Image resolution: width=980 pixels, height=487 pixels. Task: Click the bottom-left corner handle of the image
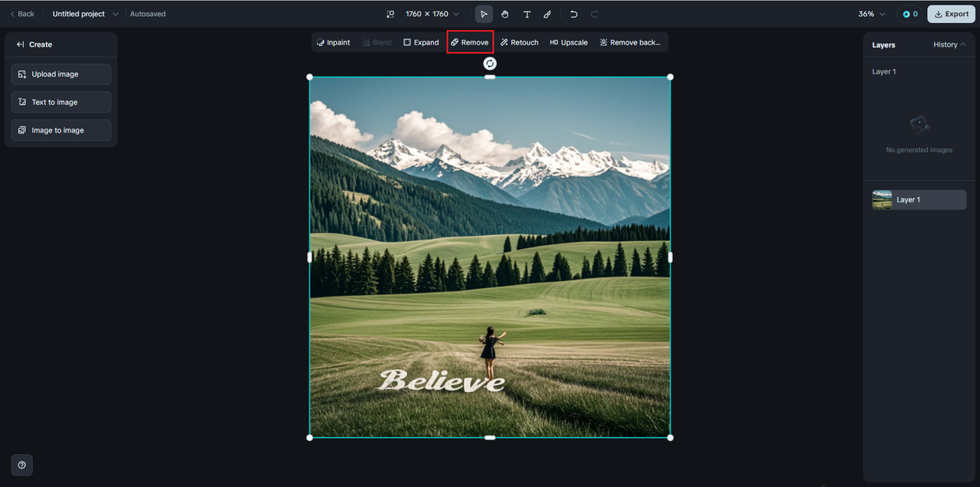click(x=309, y=437)
